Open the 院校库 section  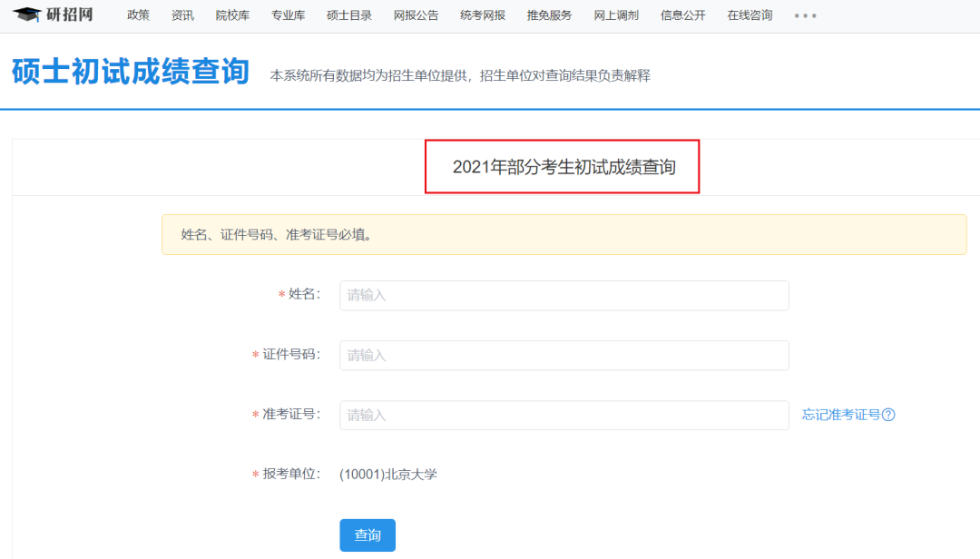pyautogui.click(x=232, y=15)
